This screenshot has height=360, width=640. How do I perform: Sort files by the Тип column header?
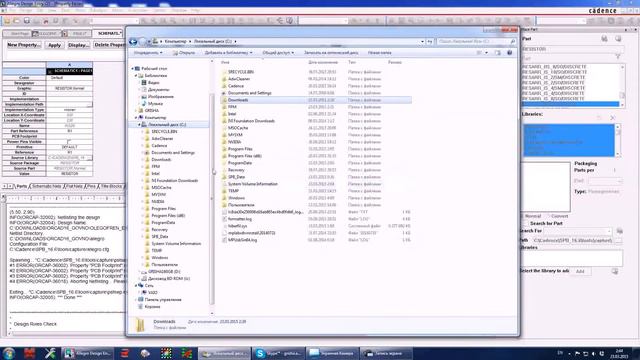pyautogui.click(x=352, y=62)
